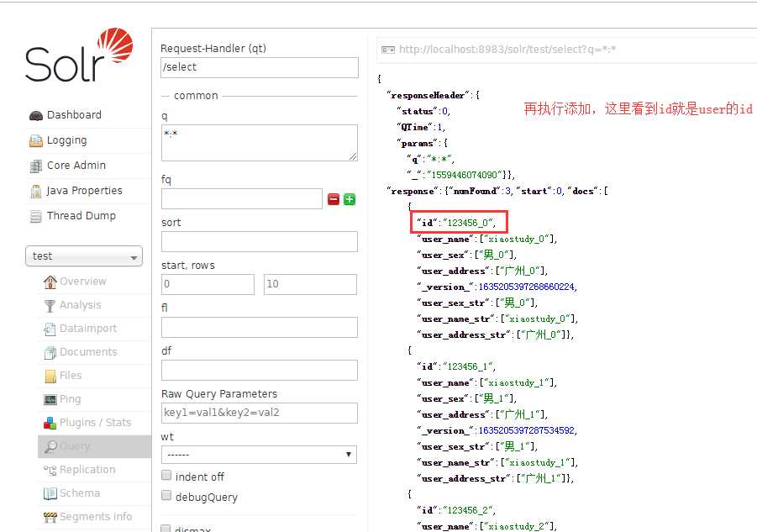
Task: Open the test core selector dropdown
Action: point(84,256)
